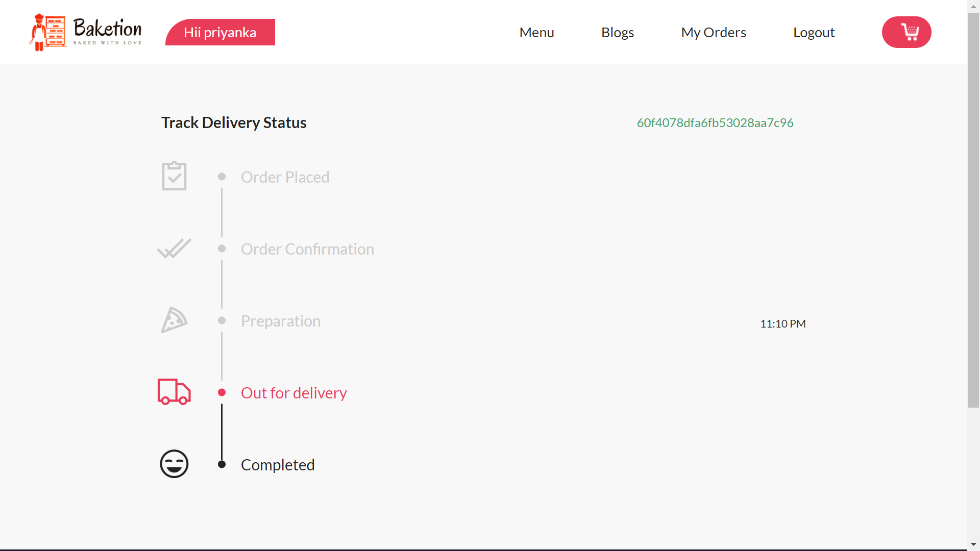Click the Order Confirmation timeline dot
980x551 pixels.
tap(222, 248)
